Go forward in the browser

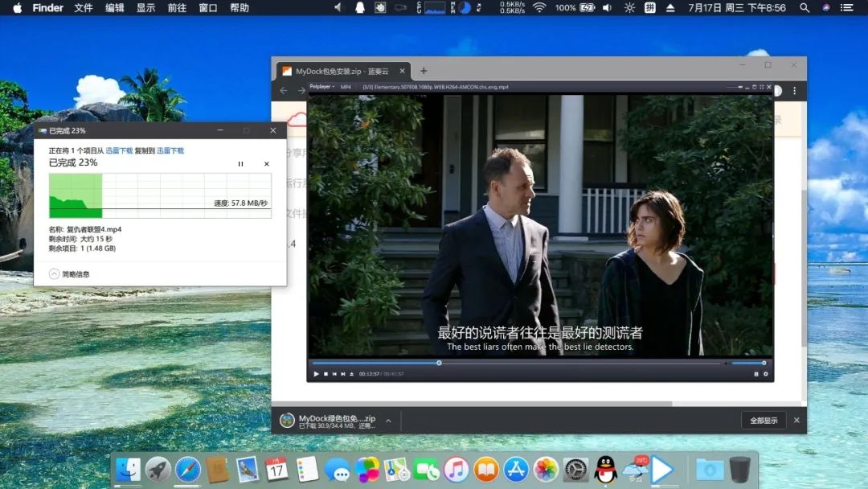(301, 90)
